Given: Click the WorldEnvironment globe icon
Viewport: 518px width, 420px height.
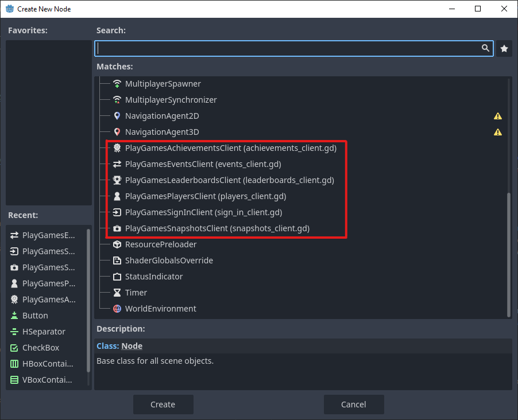Looking at the screenshot, I should (x=117, y=309).
